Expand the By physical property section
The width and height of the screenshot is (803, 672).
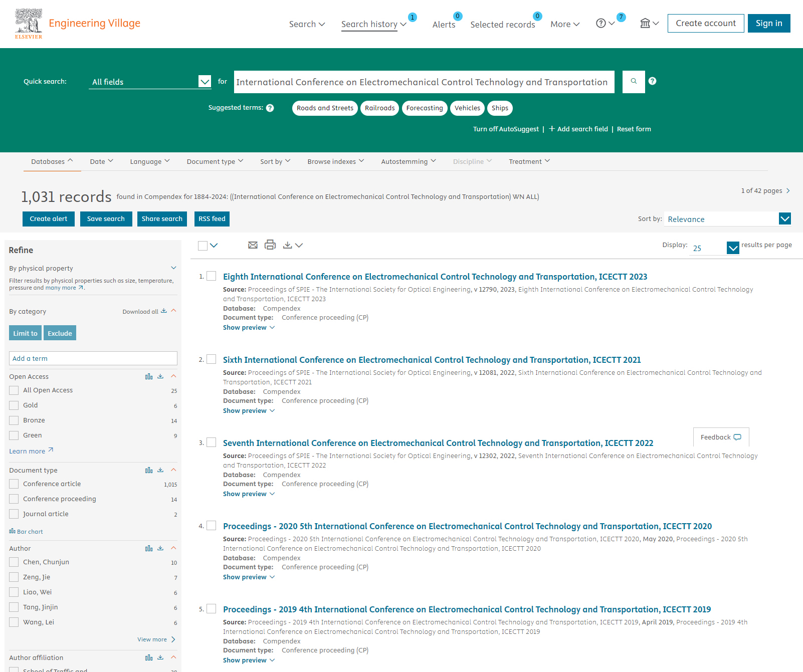[173, 268]
